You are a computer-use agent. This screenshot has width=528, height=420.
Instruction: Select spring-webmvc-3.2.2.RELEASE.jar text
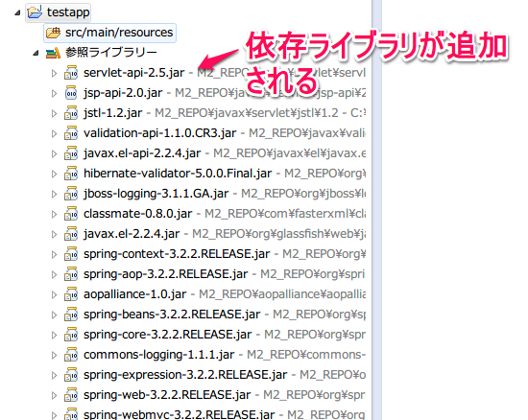(180, 414)
